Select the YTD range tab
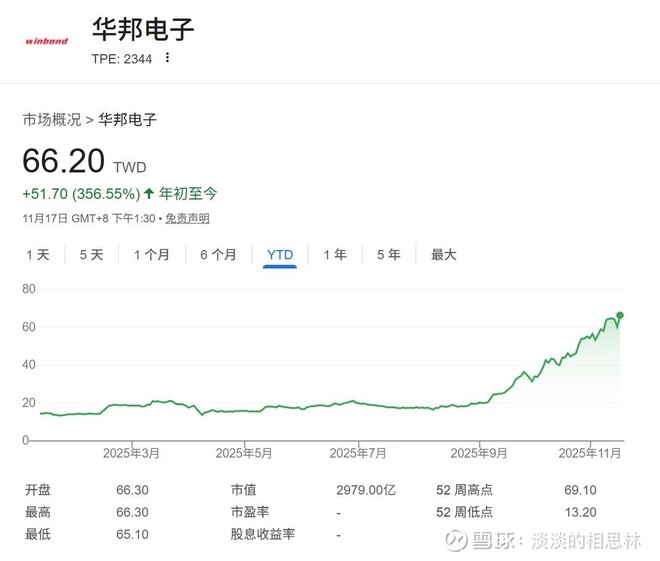Image resolution: width=660 pixels, height=561 pixels. (280, 255)
